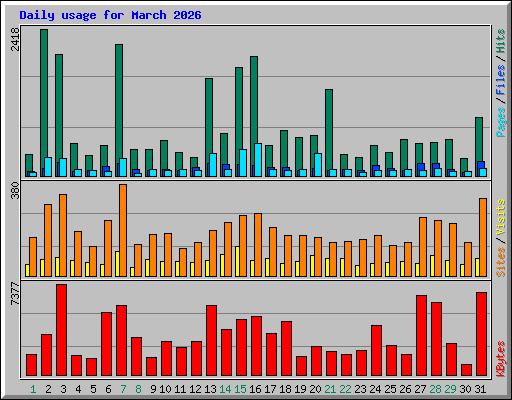The height and width of the screenshot is (400, 512).
Task: Select green day label "22"
Action: [345, 389]
